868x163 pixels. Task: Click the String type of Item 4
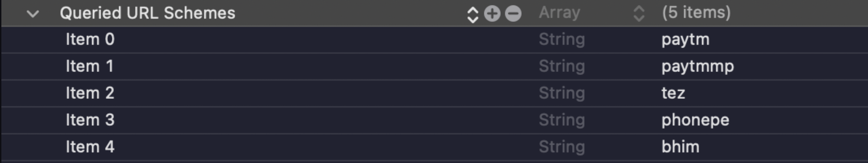click(562, 147)
